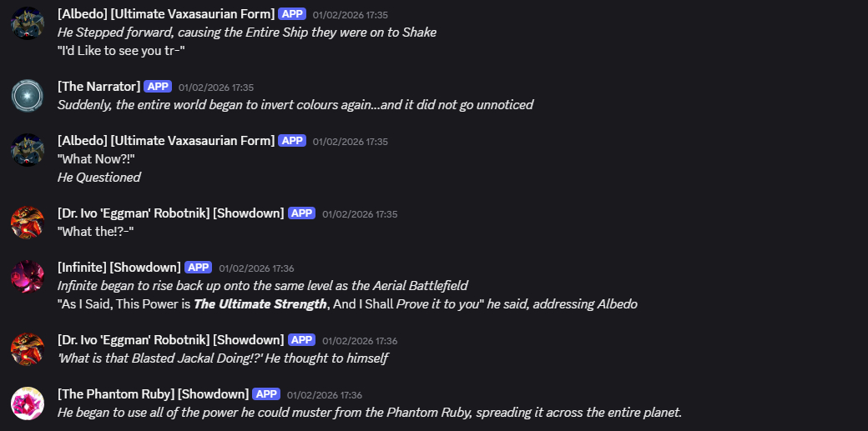Click the APP badge next to The Narrator
This screenshot has width=868, height=431.
click(158, 87)
